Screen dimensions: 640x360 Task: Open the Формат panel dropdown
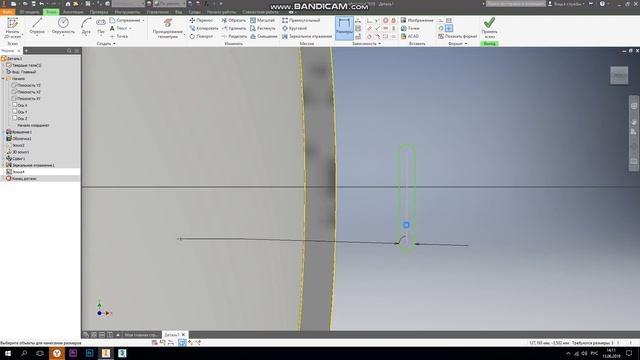tap(458, 43)
